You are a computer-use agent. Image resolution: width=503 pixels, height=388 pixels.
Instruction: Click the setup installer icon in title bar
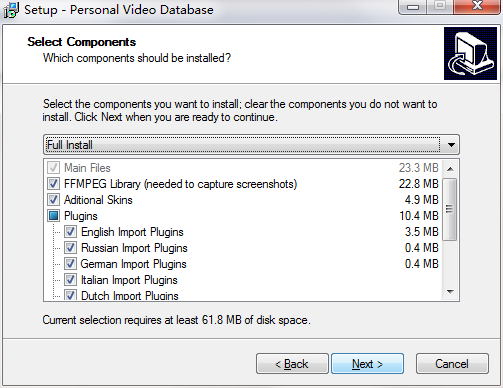point(11,10)
